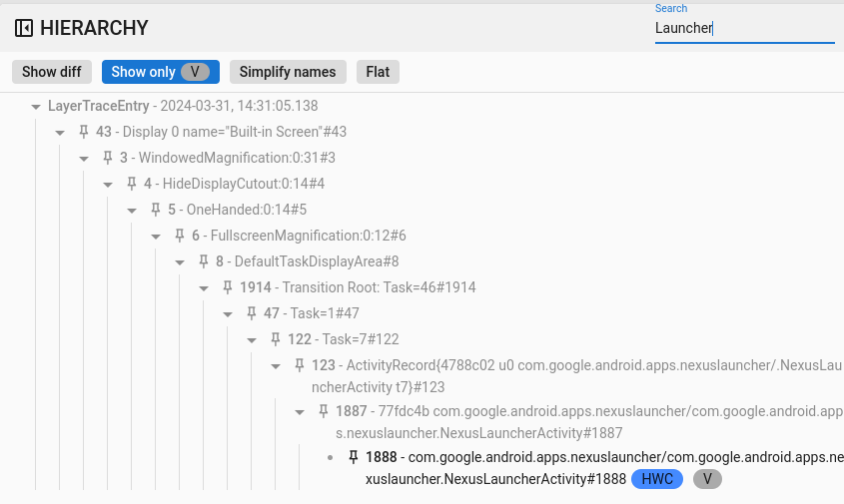Pin the DefaultTaskDisplayArea node

point(204,261)
